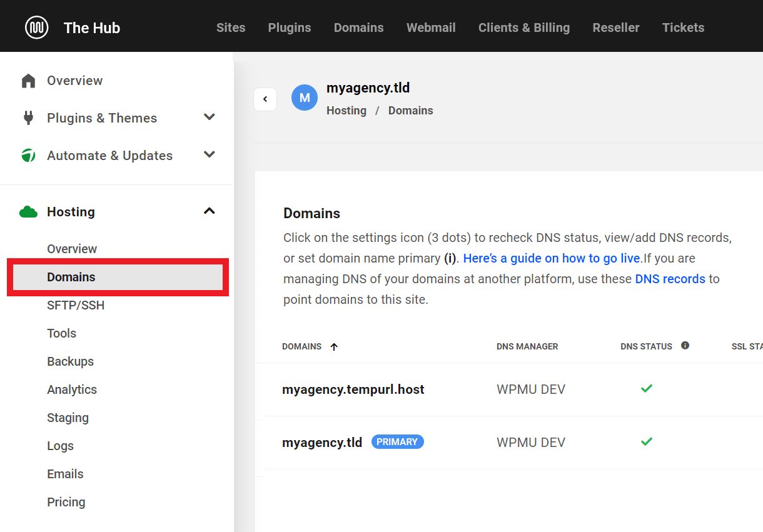Sort domains using the up arrow
The width and height of the screenshot is (763, 532).
tap(334, 346)
